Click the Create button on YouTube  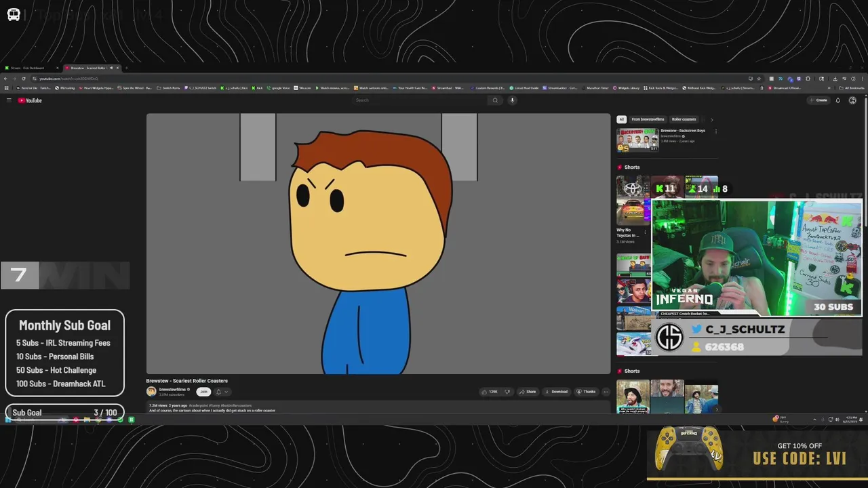tap(819, 100)
